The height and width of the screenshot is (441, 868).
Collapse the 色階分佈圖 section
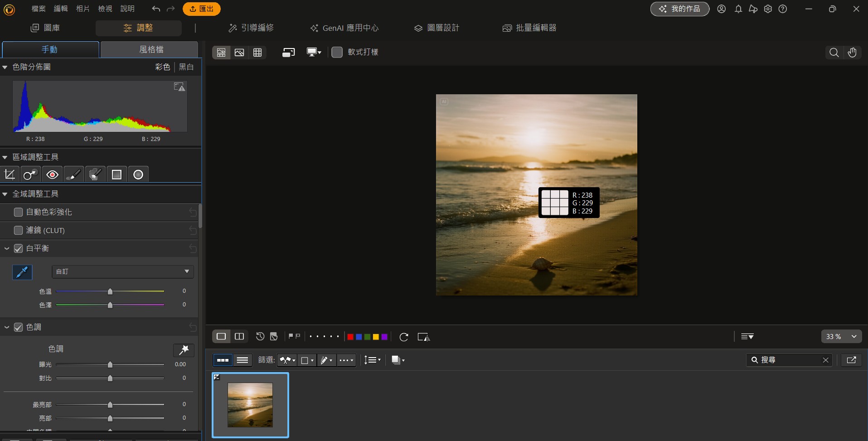(x=5, y=67)
